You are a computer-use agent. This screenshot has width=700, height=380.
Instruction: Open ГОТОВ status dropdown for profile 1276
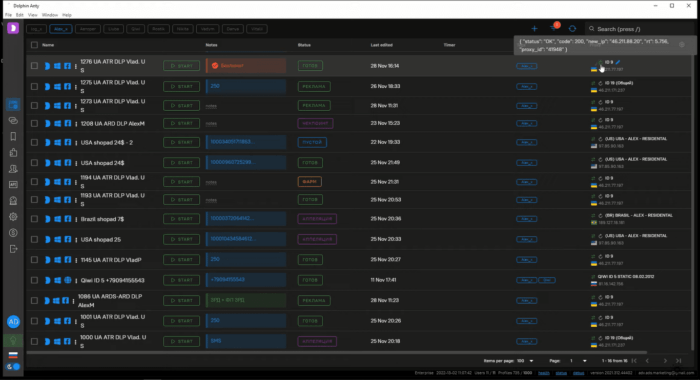[x=310, y=66]
